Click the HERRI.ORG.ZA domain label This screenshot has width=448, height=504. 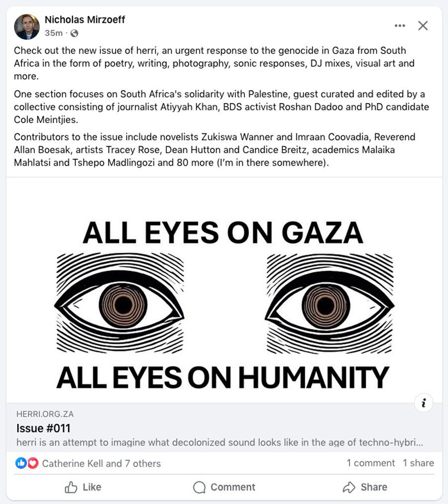coord(45,414)
